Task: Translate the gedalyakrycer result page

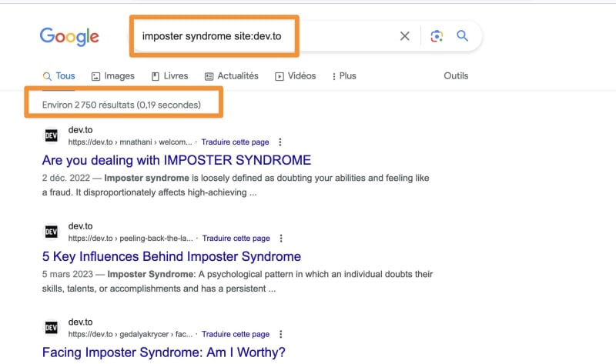Action: coord(236,334)
